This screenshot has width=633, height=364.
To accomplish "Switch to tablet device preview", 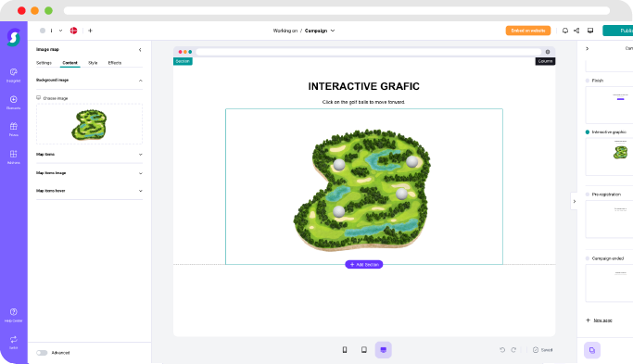I will [364, 350].
